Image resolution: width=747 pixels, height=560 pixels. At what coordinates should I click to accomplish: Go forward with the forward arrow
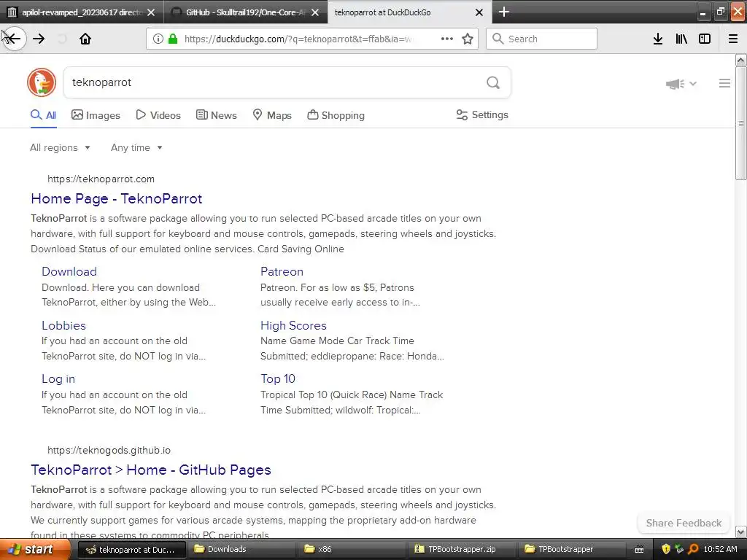(x=39, y=39)
